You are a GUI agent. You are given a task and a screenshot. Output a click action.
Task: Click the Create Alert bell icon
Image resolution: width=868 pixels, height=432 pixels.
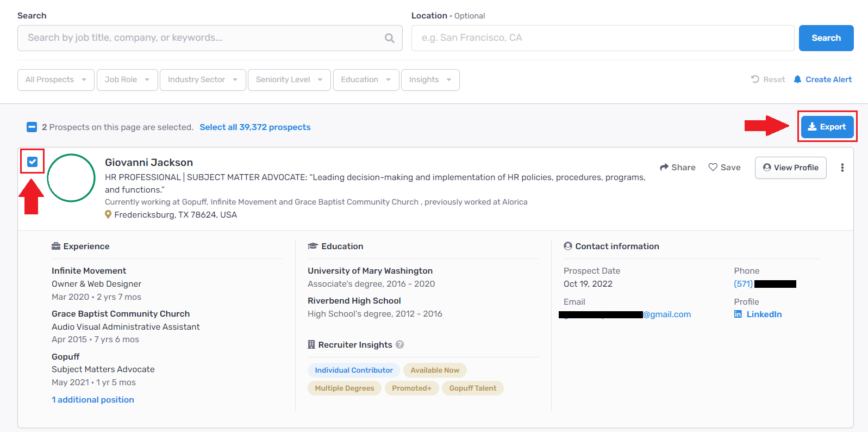tap(797, 79)
